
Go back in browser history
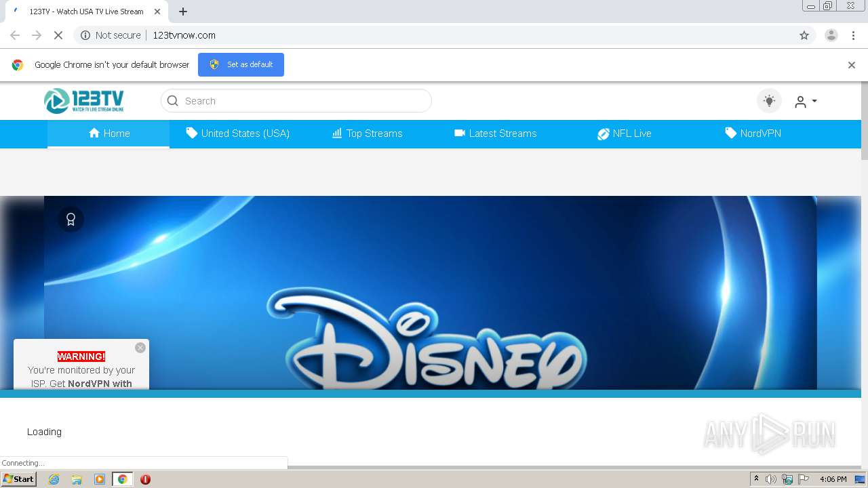click(15, 35)
